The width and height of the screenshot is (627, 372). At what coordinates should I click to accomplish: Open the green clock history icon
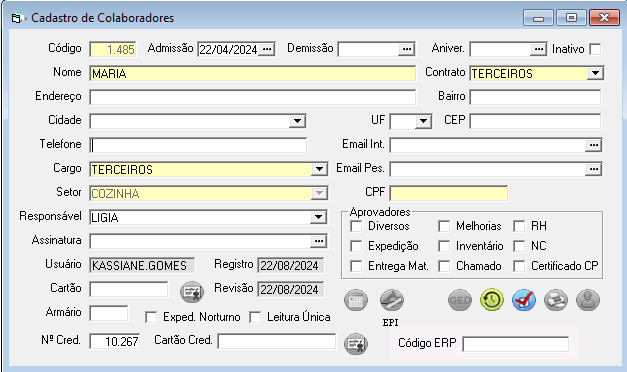492,300
